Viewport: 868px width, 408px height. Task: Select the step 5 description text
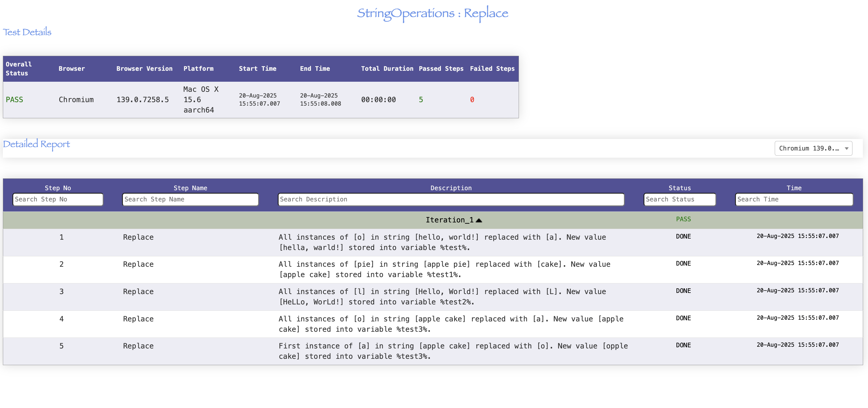click(453, 351)
